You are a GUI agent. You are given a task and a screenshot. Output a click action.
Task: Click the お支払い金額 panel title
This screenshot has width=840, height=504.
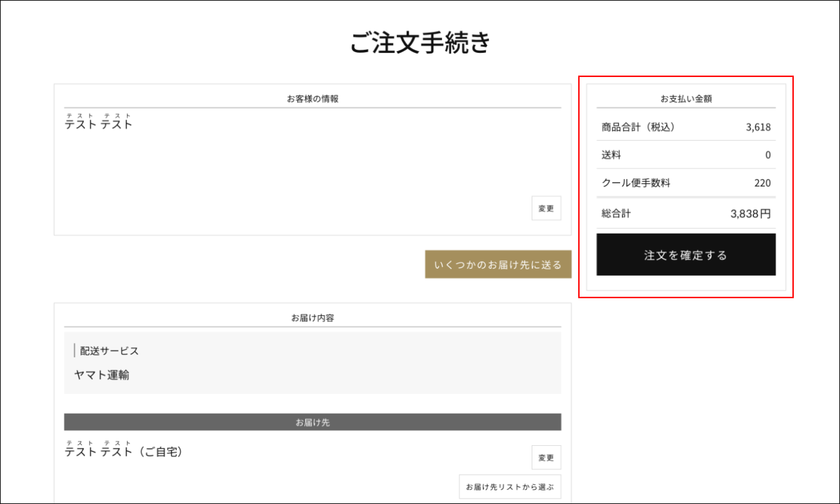[x=686, y=99]
